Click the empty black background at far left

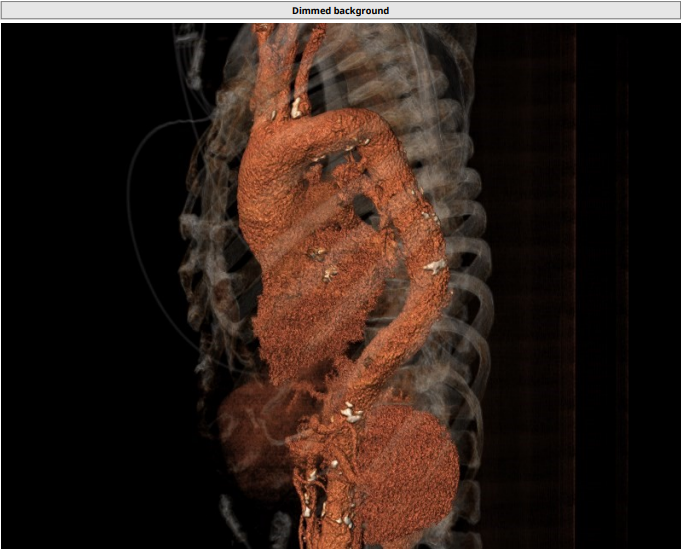pos(60,300)
